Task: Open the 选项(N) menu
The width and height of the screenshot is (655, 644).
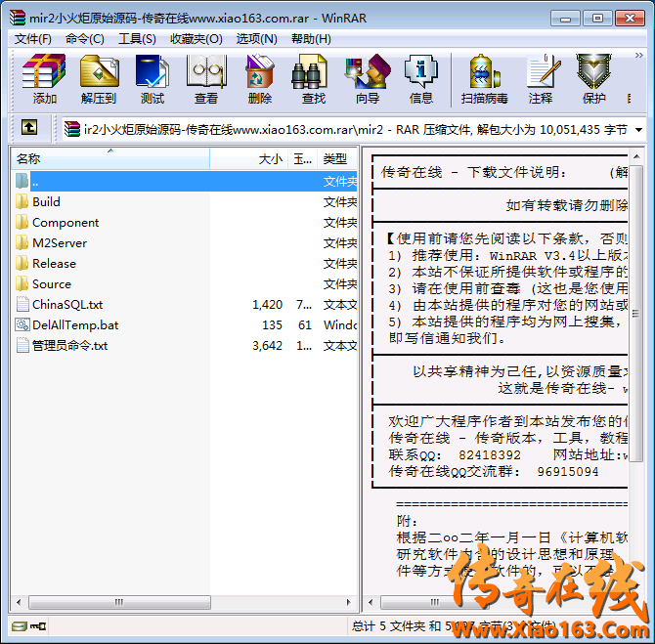Action: click(256, 39)
